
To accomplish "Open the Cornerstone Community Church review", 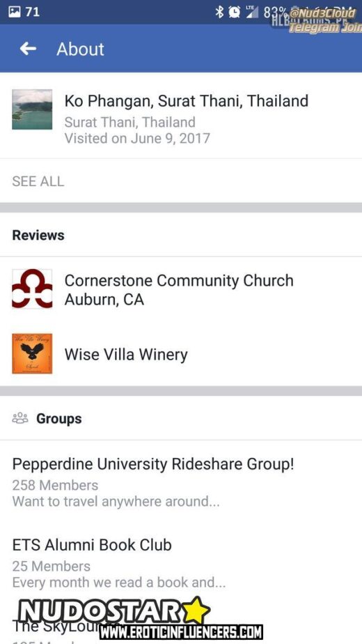I will pyautogui.click(x=181, y=289).
